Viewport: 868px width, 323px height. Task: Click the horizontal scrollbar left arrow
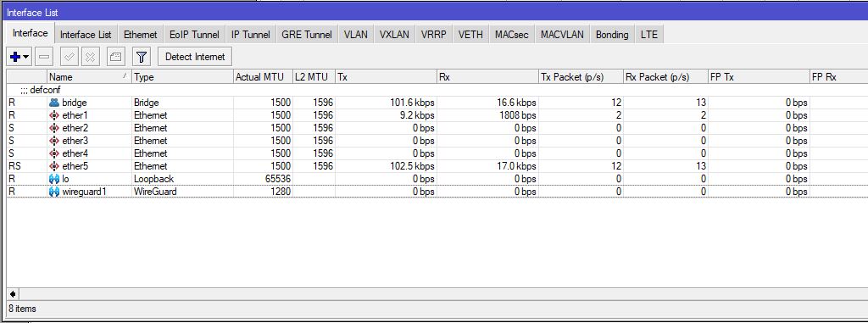pyautogui.click(x=12, y=293)
